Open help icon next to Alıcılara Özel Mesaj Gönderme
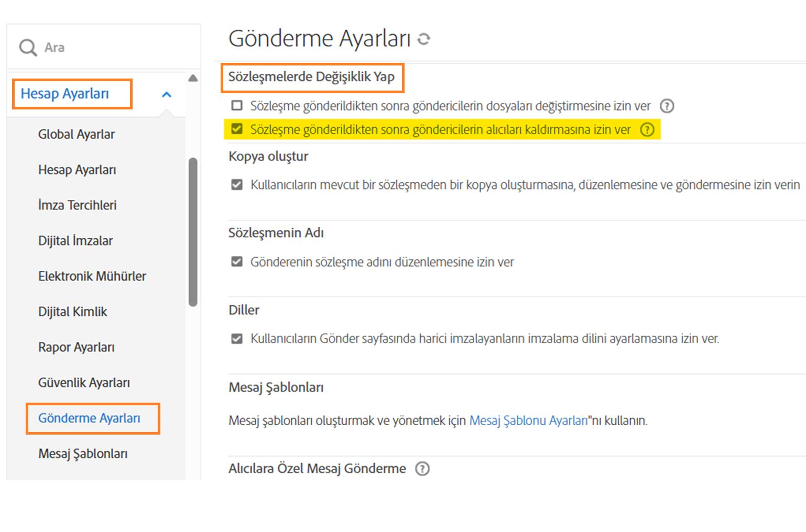Screen dimensions: 806x532 [421, 468]
